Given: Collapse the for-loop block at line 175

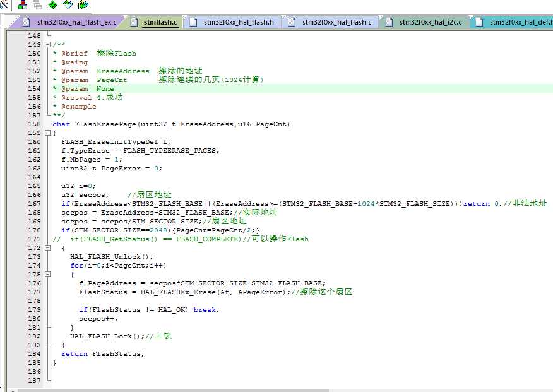Looking at the screenshot, I should coord(47,275).
